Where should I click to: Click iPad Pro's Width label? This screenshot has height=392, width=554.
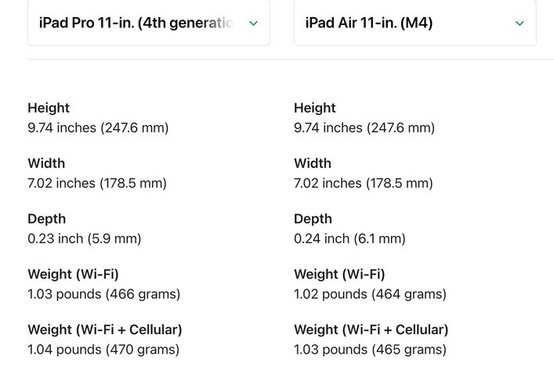[x=46, y=163]
